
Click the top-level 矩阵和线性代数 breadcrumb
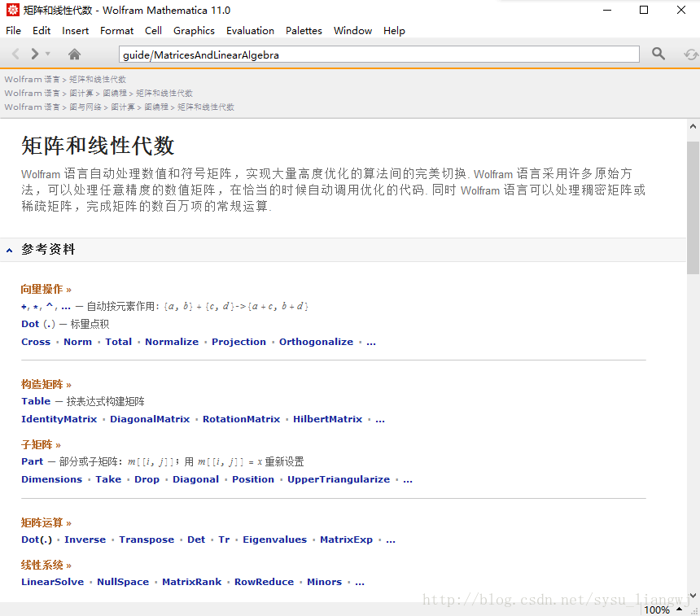point(98,80)
